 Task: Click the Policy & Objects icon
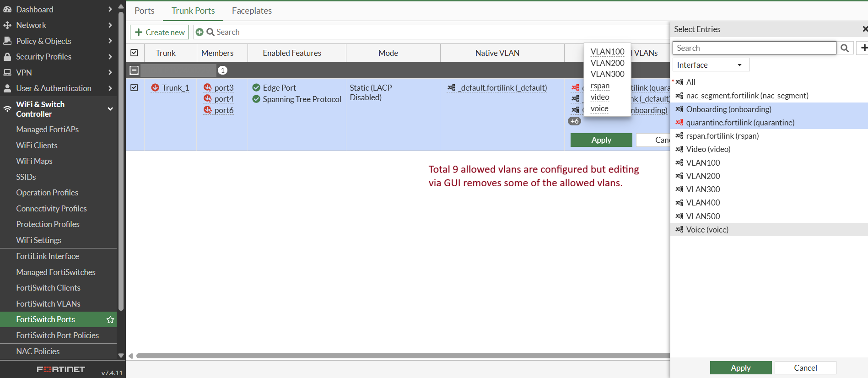(7, 41)
